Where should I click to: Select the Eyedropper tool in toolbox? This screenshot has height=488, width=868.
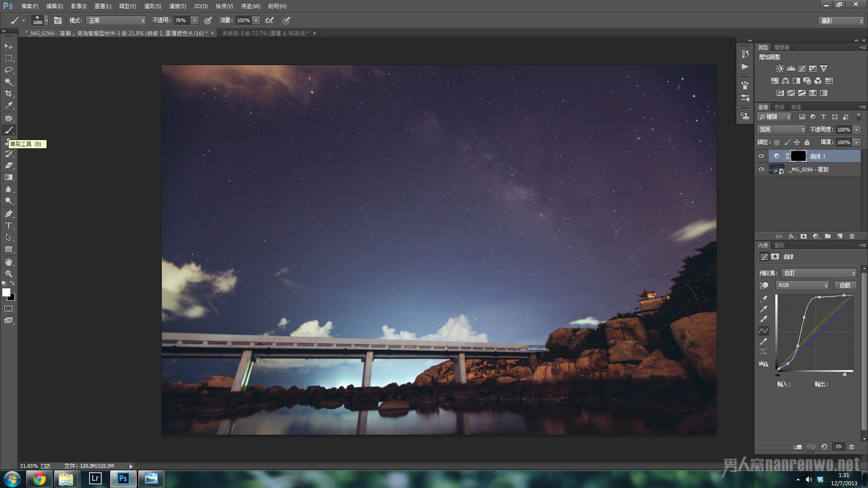click(x=9, y=106)
